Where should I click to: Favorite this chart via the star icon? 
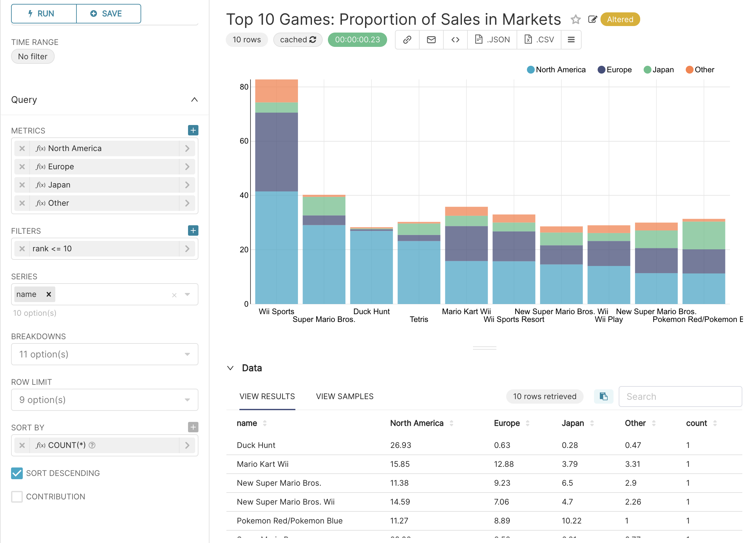coord(576,19)
